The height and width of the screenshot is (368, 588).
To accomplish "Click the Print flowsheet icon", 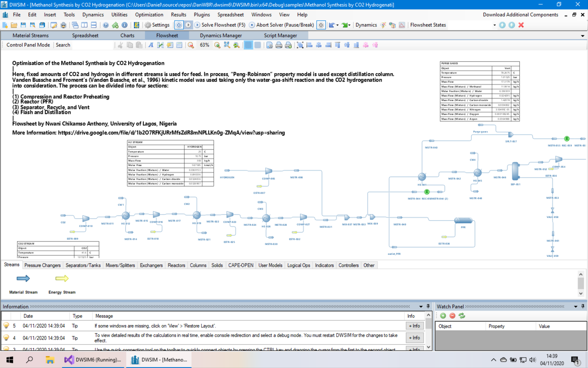I will pyautogui.click(x=279, y=45).
